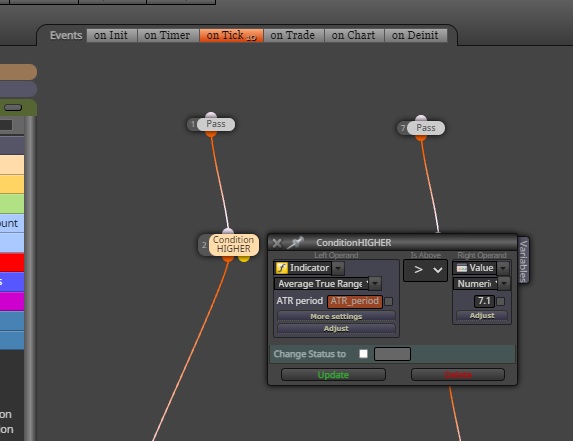Click the Indicator function icon

point(282,268)
